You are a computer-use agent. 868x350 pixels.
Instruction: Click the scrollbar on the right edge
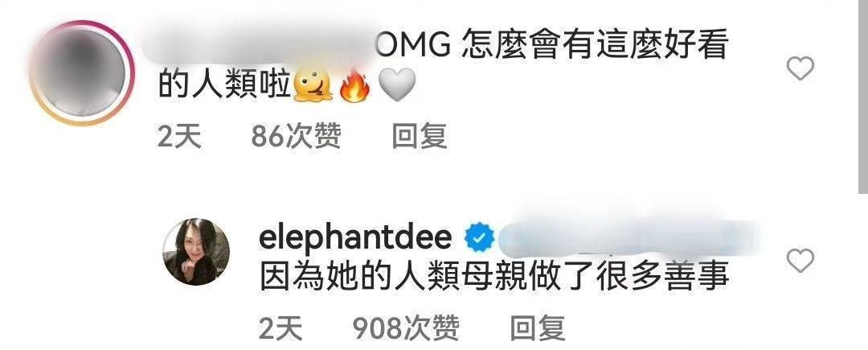[x=862, y=97]
